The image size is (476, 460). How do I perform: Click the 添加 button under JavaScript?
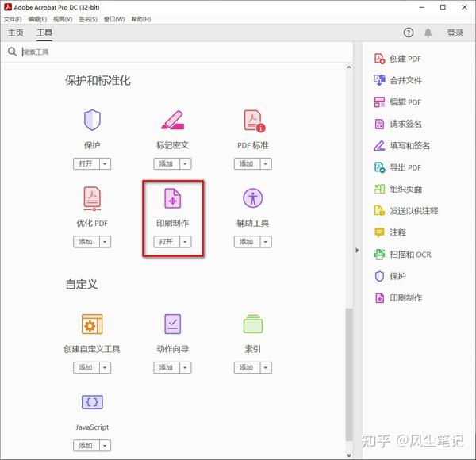[86, 446]
